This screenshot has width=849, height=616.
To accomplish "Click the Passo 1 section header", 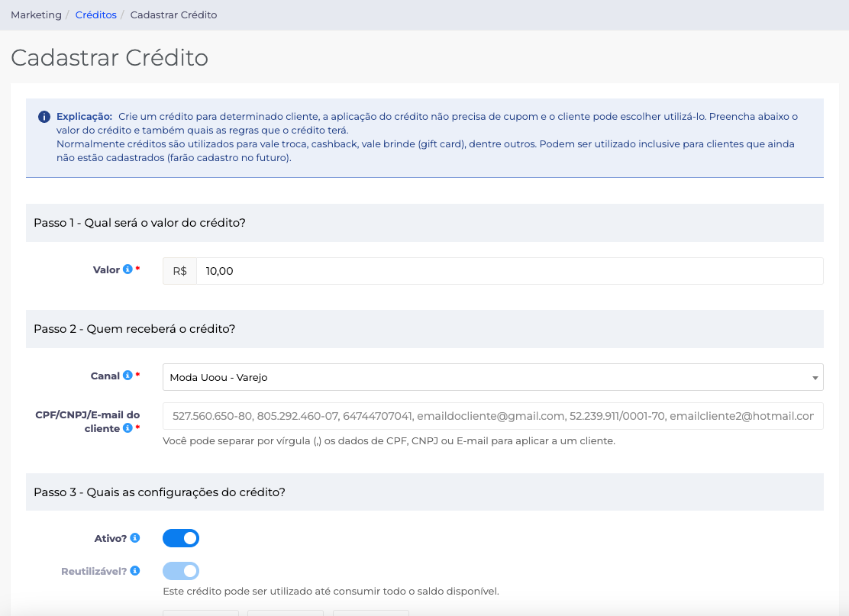I will pos(424,223).
